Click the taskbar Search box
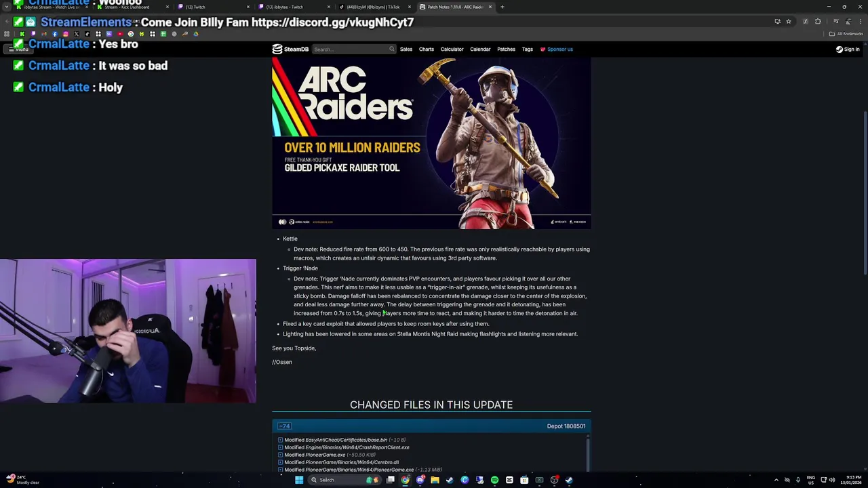This screenshot has width=868, height=488. click(x=346, y=480)
